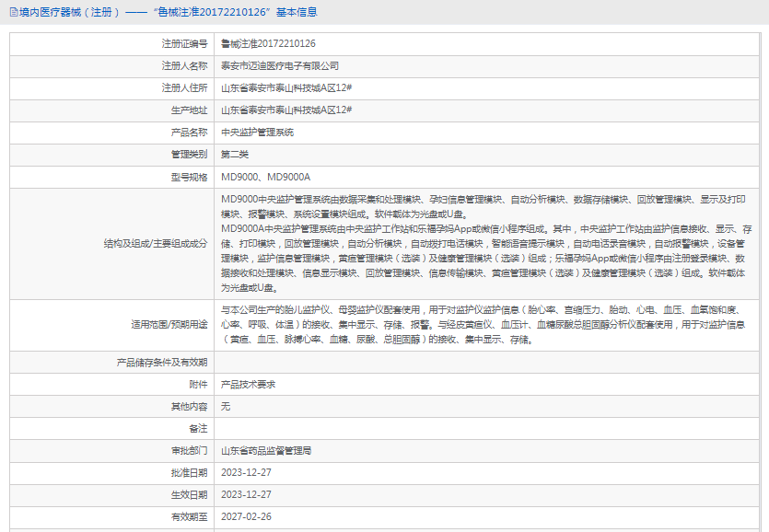This screenshot has height=532, width=769.
Task: Click the 生产地址 address value
Action: pyautogui.click(x=286, y=110)
